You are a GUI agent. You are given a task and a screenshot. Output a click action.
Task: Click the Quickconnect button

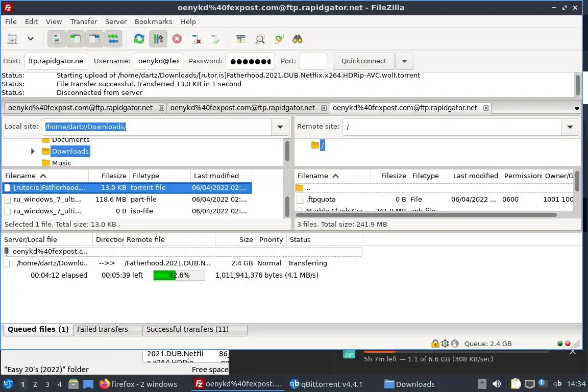click(364, 61)
